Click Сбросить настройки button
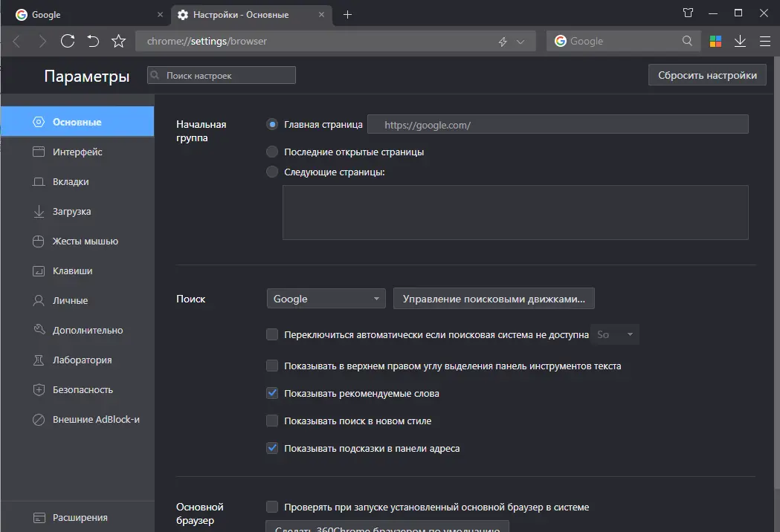This screenshot has height=532, width=780. [x=706, y=74]
